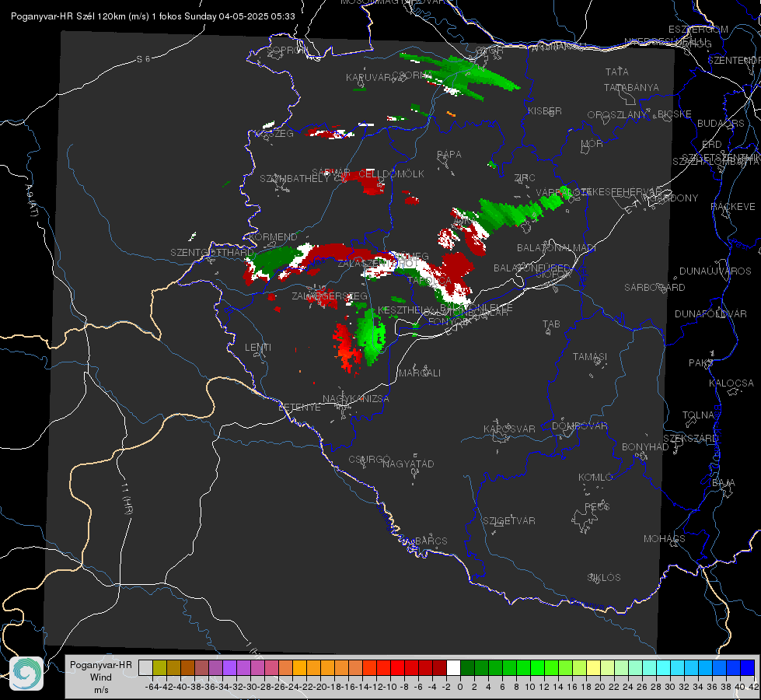This screenshot has width=761, height=700.
Task: Click the TAMÁSI city label
Action: point(590,356)
